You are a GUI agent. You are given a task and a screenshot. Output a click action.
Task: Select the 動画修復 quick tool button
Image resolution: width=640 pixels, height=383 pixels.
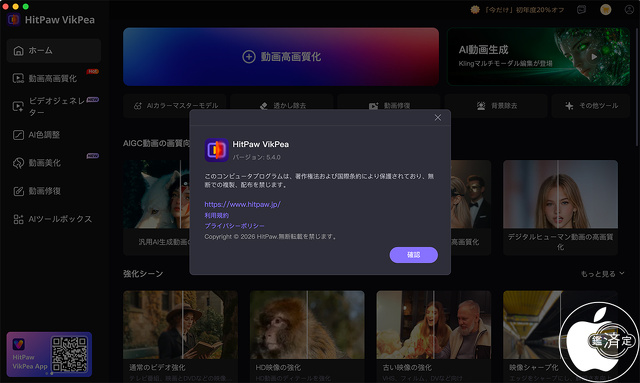click(x=389, y=106)
